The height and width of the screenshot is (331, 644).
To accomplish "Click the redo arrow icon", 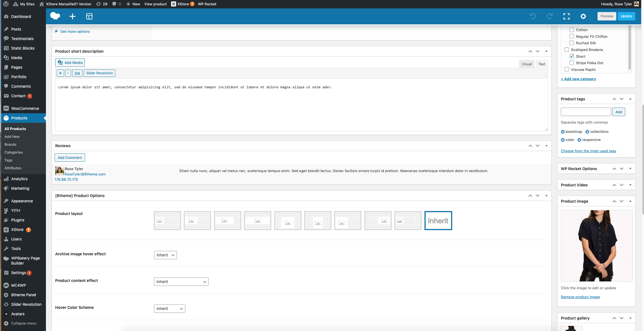I will click(x=550, y=16).
